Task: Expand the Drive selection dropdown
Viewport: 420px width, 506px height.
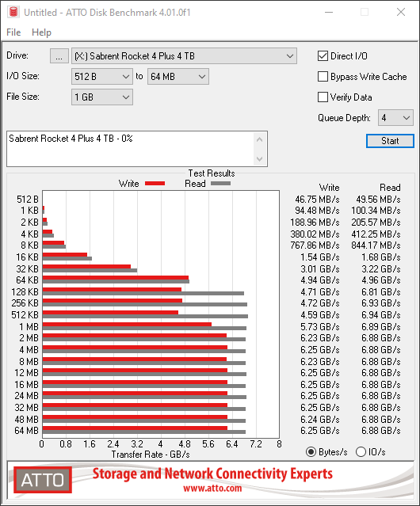Action: 184,56
